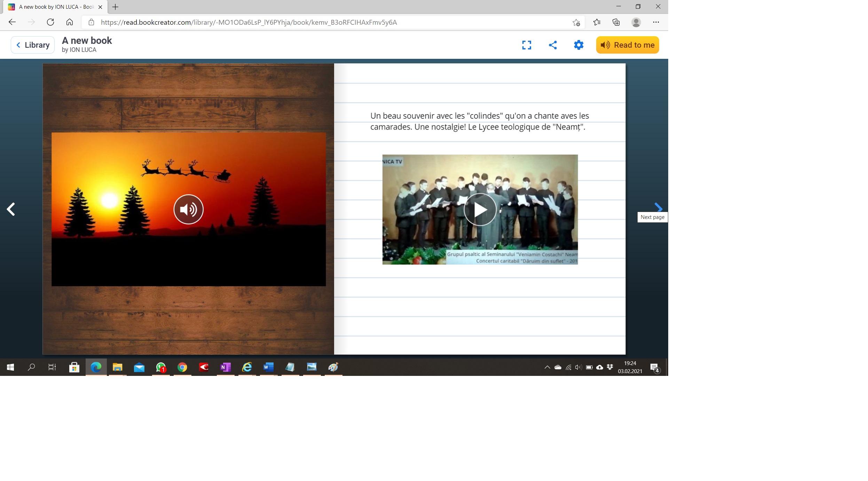The image size is (868, 481).
Task: Open Word from the taskbar
Action: [268, 367]
